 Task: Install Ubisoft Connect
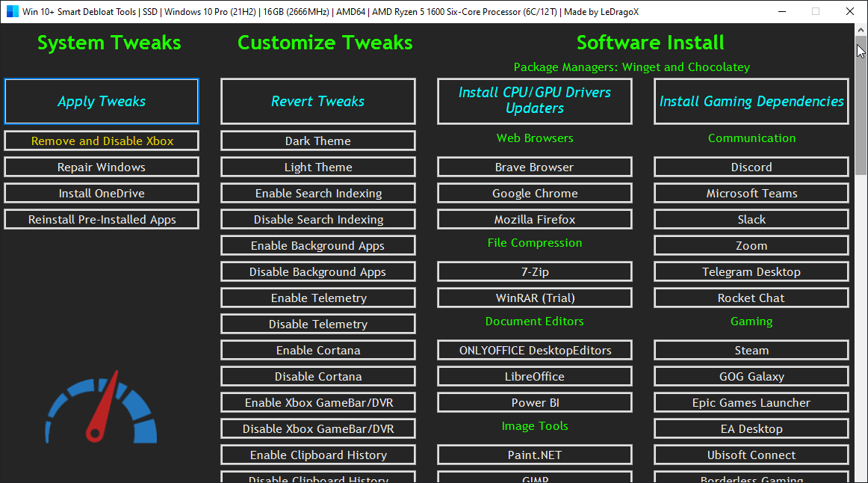click(x=751, y=455)
